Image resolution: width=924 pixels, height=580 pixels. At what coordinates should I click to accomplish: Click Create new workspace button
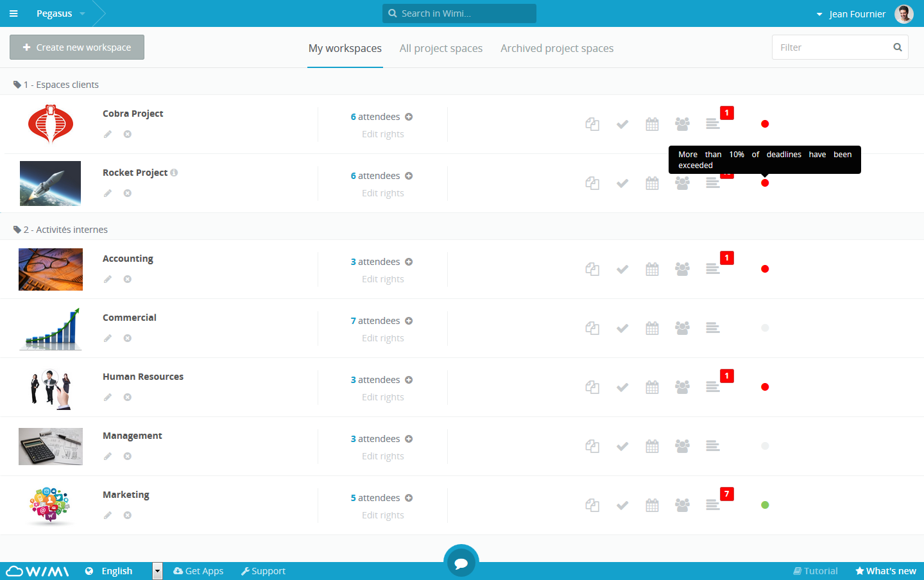coord(77,47)
